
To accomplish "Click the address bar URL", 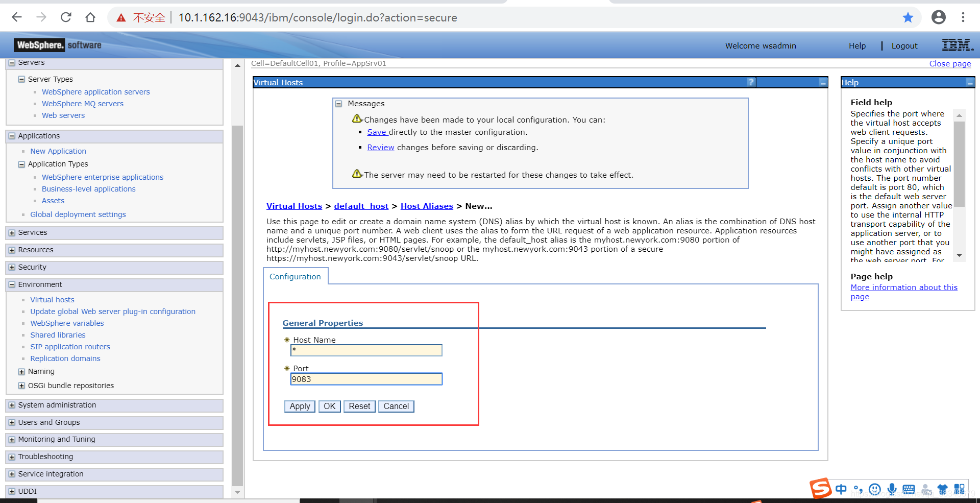I will (x=317, y=18).
